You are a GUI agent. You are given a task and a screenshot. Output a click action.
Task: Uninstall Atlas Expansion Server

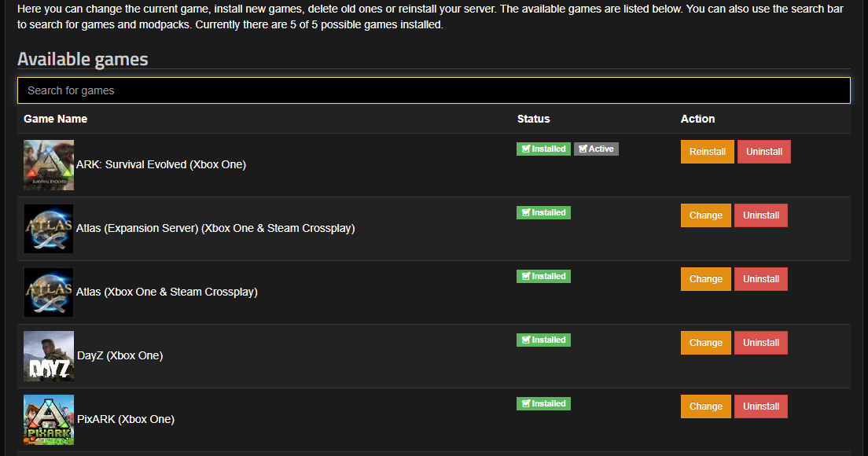point(760,215)
